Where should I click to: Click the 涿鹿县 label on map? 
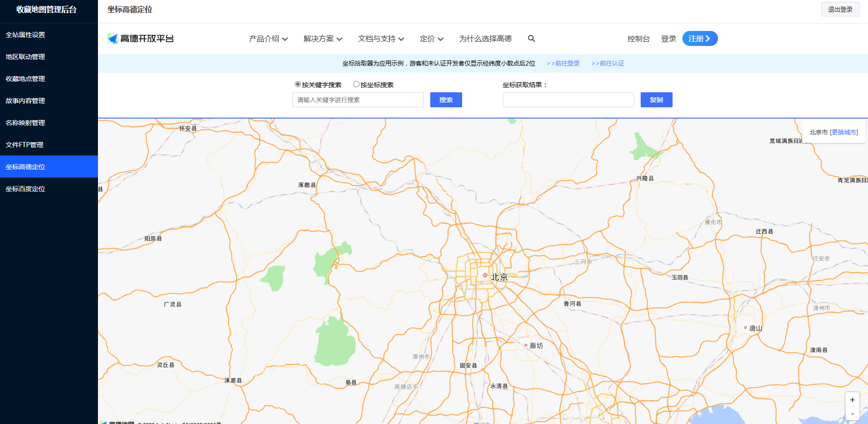(x=307, y=185)
